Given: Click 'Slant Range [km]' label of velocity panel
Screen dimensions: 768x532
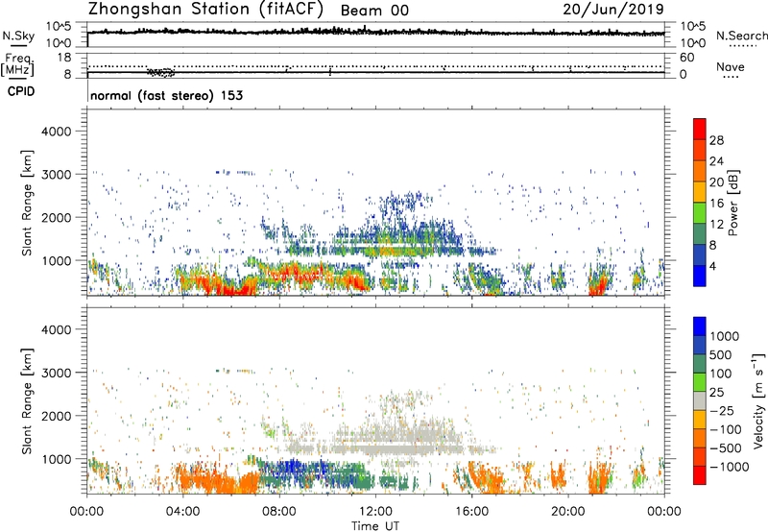Looking at the screenshot, I should coord(27,401).
